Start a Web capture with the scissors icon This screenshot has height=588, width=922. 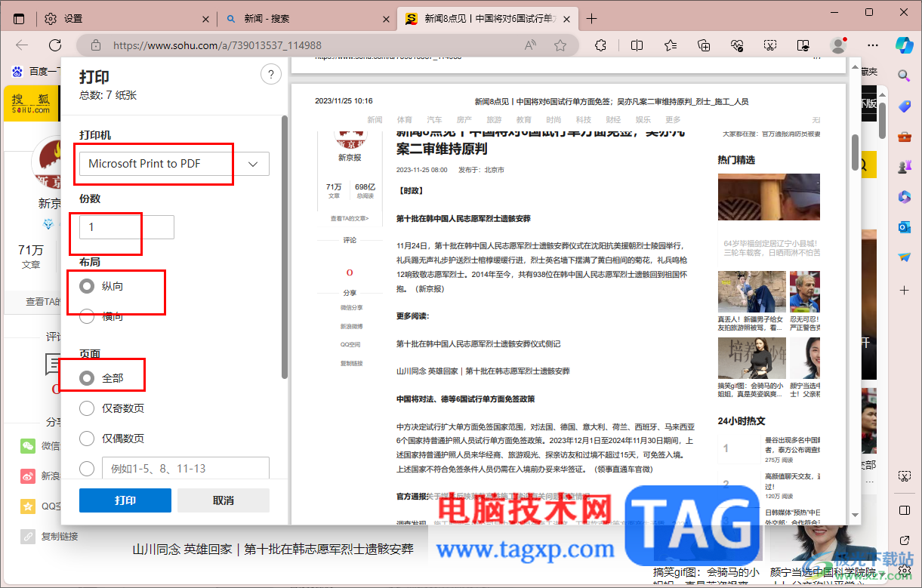tap(769, 45)
